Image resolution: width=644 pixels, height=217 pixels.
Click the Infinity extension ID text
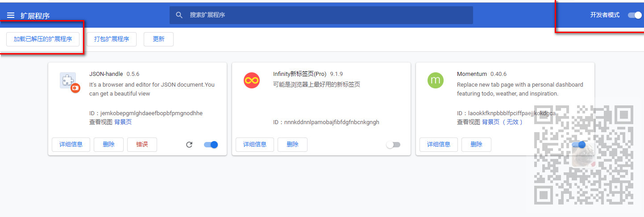(x=326, y=122)
